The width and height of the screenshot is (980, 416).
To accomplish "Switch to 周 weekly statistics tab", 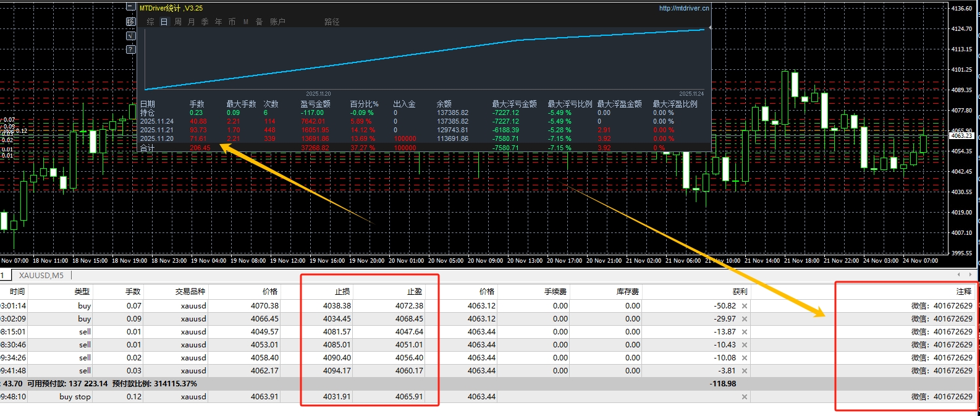I will pyautogui.click(x=178, y=22).
